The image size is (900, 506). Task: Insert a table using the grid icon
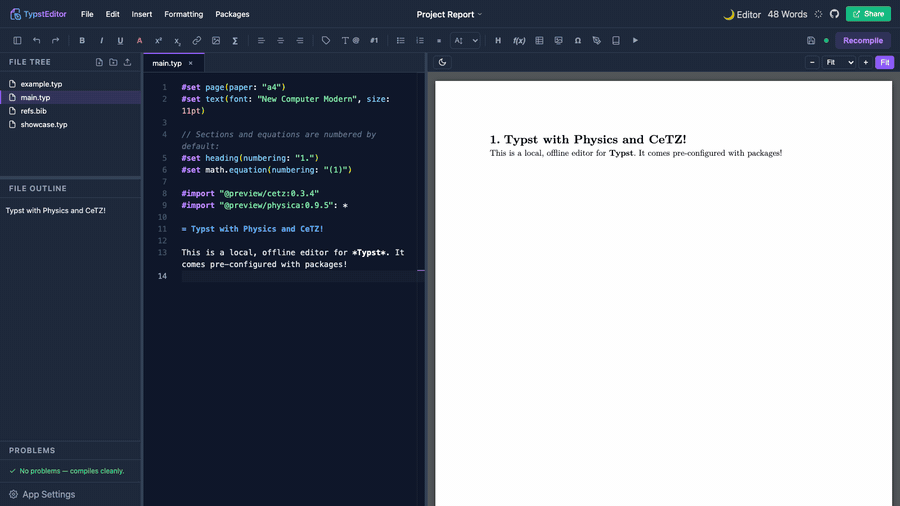(x=539, y=41)
